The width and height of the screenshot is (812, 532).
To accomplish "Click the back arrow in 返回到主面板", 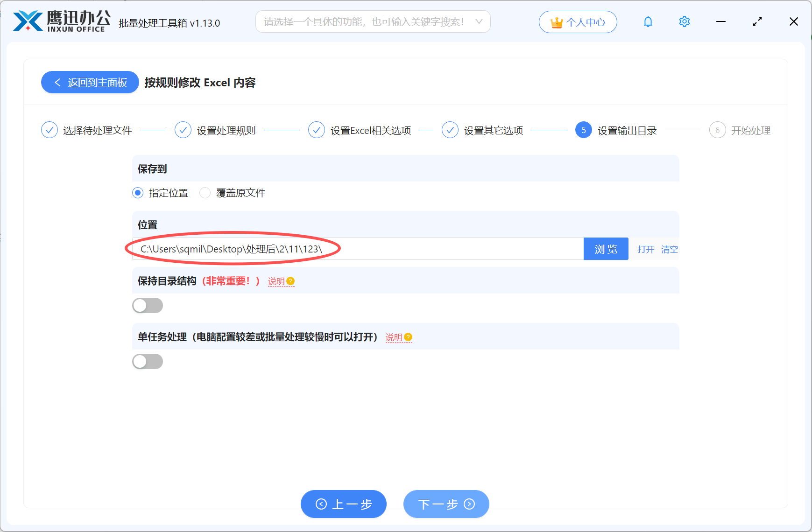I will (x=57, y=82).
